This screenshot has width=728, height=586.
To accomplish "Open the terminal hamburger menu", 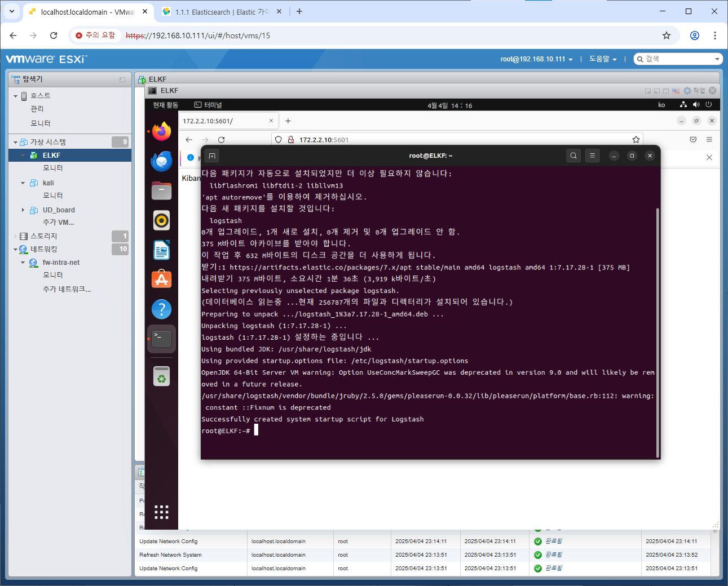I will pos(592,156).
